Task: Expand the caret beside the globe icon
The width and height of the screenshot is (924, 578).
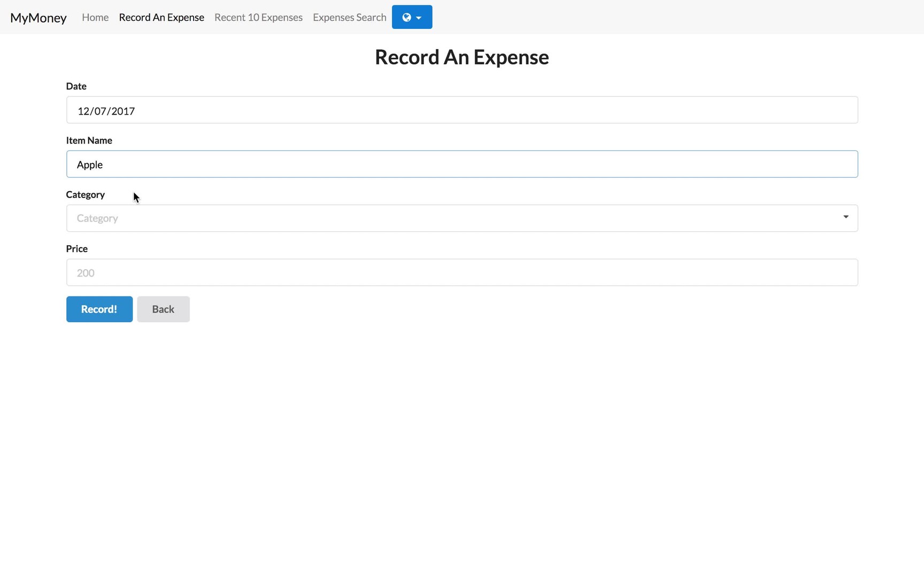Action: (x=419, y=18)
